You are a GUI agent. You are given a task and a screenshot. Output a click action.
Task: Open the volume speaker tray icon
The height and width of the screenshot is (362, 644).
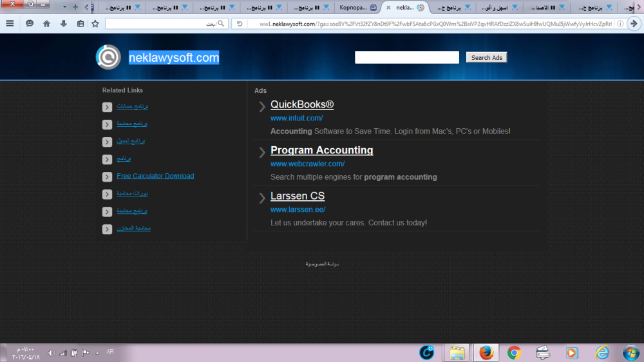pyautogui.click(x=52, y=353)
